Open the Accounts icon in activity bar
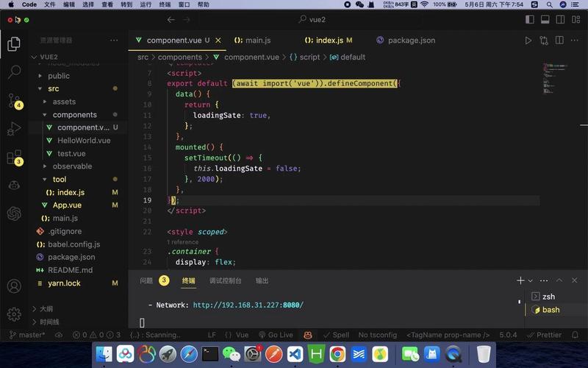 (x=14, y=286)
